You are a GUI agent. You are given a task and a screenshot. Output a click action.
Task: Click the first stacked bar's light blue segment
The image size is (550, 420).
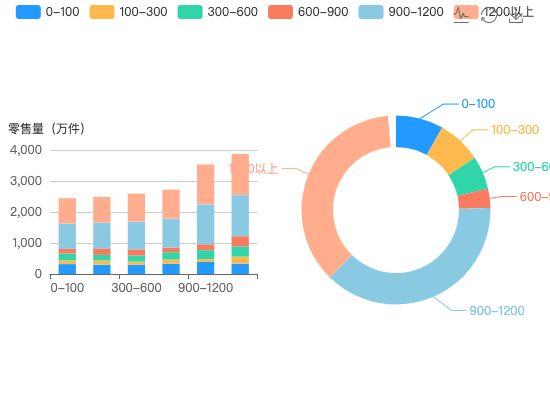pos(67,236)
